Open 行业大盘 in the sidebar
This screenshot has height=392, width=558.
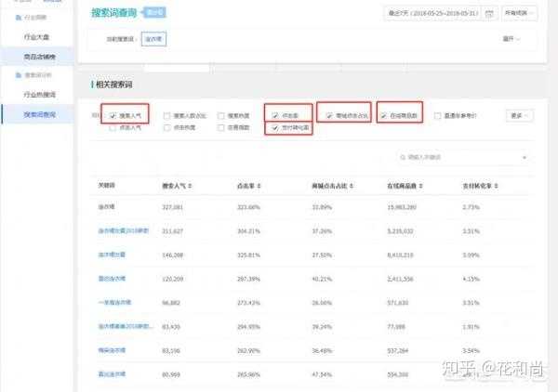point(37,38)
